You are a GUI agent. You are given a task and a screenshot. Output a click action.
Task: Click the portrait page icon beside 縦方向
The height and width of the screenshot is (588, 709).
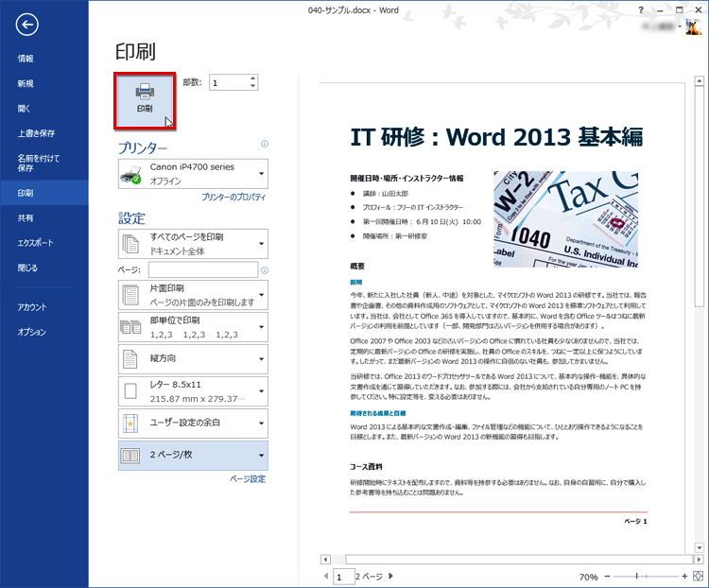(130, 359)
